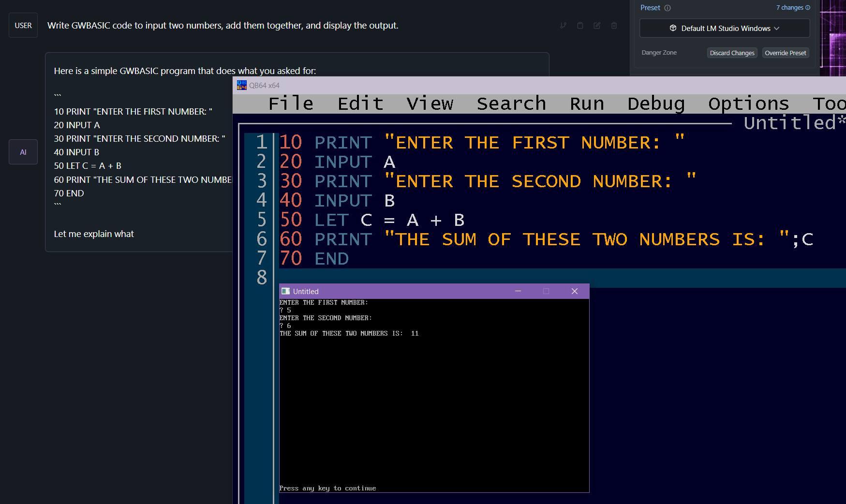This screenshot has width=846, height=504.
Task: Click the branch icon on the user message
Action: pyautogui.click(x=563, y=25)
